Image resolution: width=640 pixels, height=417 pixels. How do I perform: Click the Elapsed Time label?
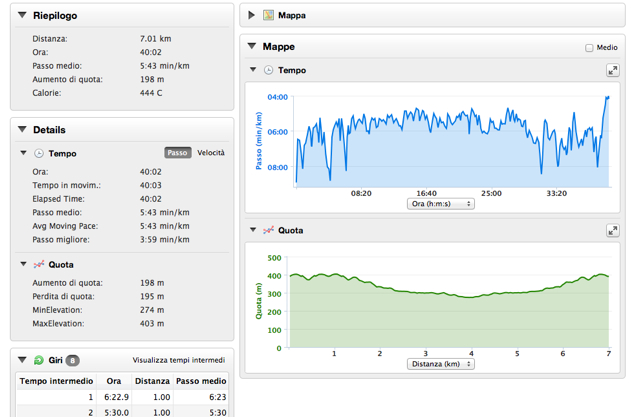[x=58, y=199]
